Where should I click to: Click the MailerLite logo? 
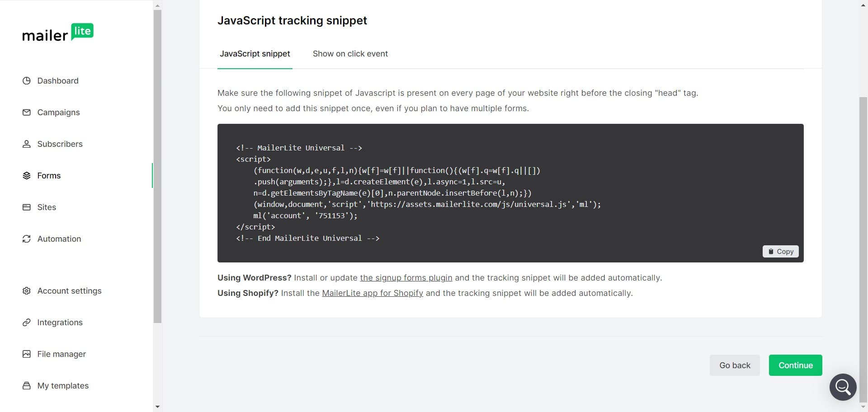tap(58, 32)
